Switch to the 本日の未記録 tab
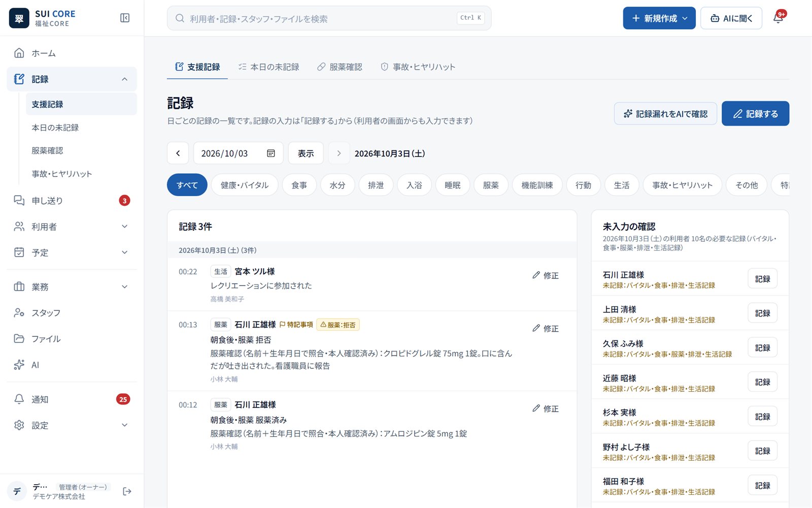This screenshot has height=508, width=812. (x=269, y=67)
